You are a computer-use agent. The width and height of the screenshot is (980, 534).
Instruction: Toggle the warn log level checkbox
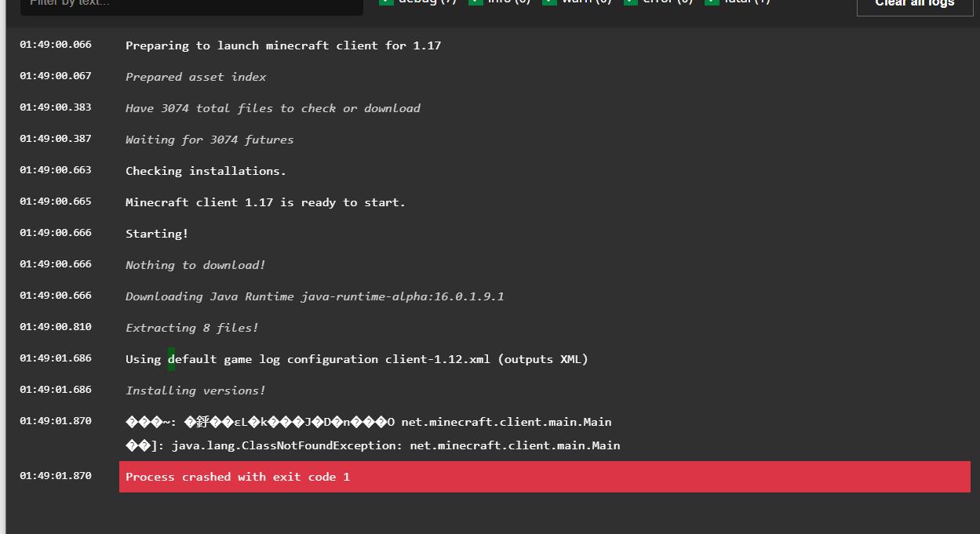[549, 2]
